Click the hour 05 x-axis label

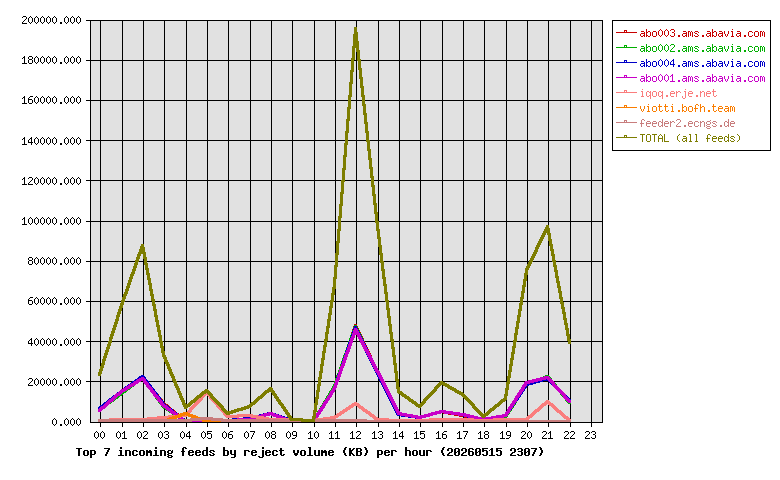[x=207, y=435]
